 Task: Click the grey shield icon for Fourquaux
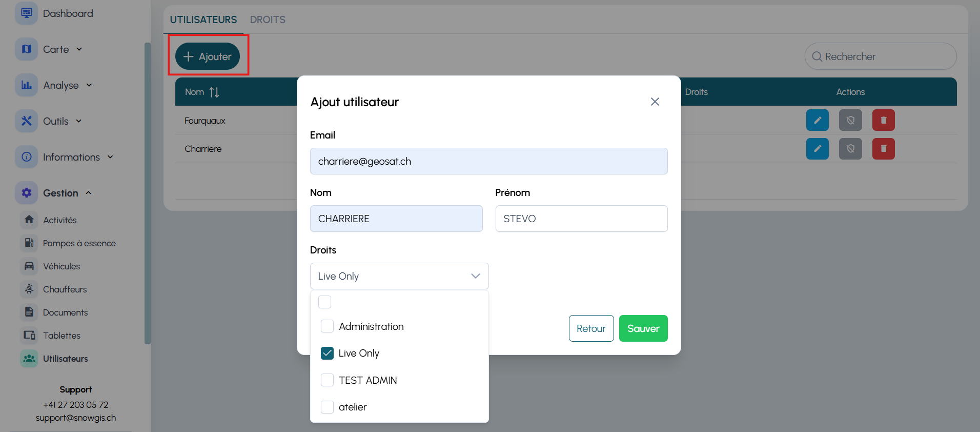click(850, 121)
